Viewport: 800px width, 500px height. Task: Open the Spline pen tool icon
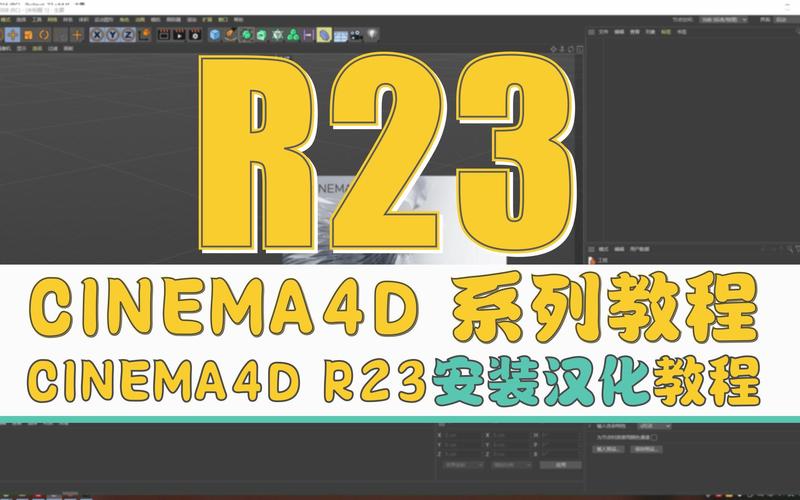(231, 35)
